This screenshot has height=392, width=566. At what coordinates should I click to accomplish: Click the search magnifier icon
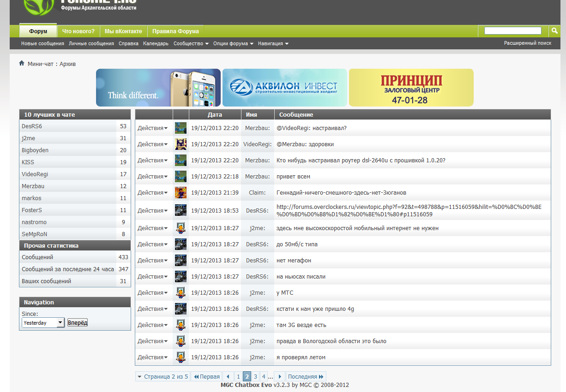[x=554, y=31]
